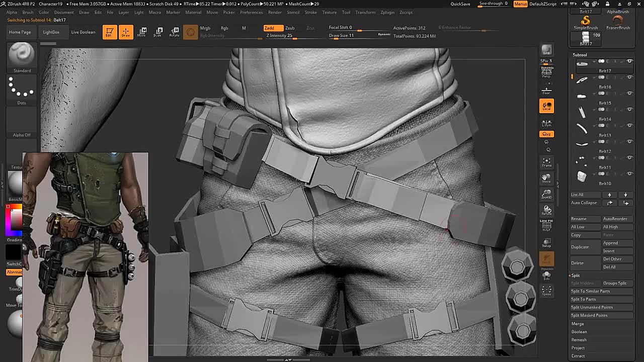This screenshot has height=362, width=644.
Task: Select the AlphaBrush tool
Action: pos(618,12)
